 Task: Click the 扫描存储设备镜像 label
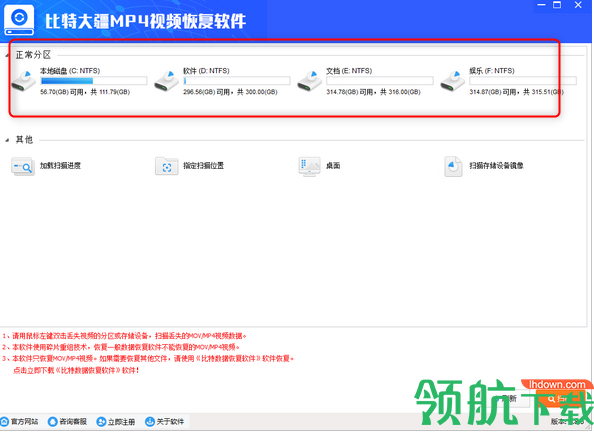coord(497,166)
